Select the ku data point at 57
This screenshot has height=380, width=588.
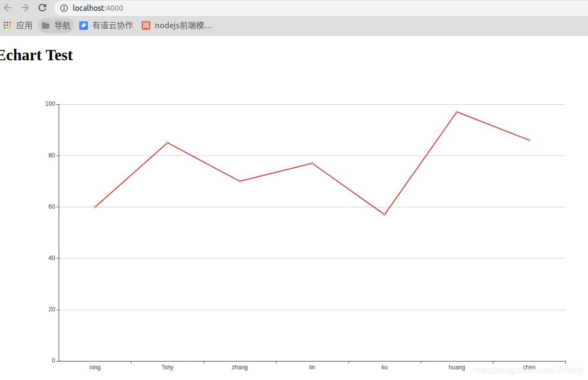(x=384, y=214)
